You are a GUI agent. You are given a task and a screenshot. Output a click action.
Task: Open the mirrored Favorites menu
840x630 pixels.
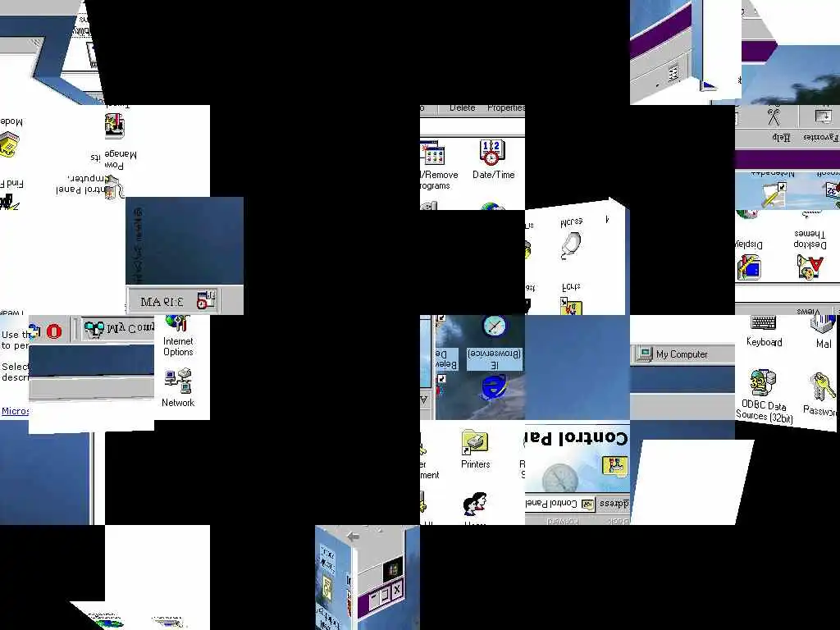[820, 138]
